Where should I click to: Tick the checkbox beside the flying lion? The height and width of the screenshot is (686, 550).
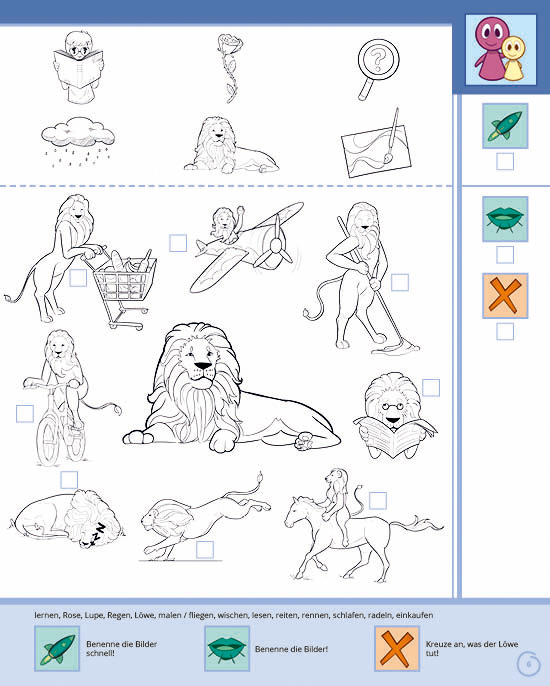[x=178, y=243]
